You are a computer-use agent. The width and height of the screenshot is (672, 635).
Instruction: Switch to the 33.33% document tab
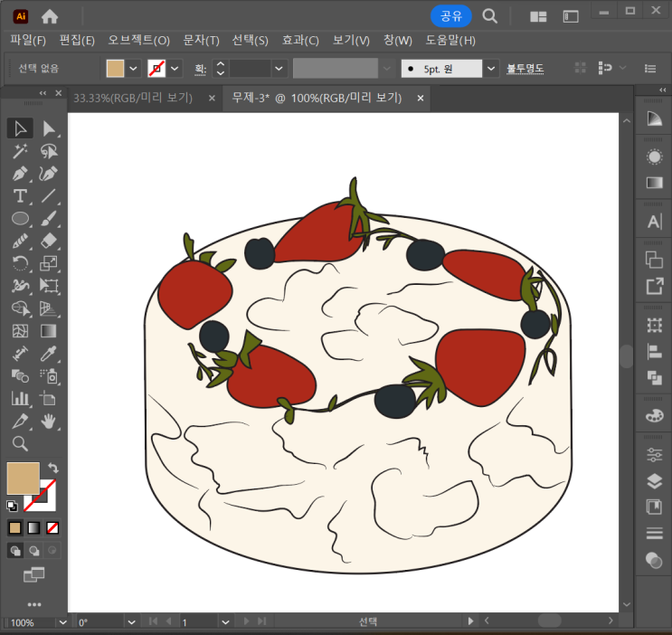click(x=133, y=98)
